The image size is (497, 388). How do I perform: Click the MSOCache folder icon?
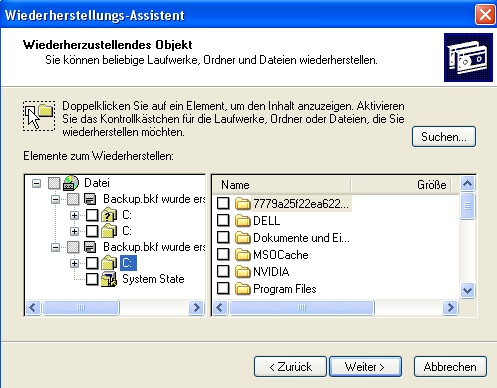click(x=242, y=255)
